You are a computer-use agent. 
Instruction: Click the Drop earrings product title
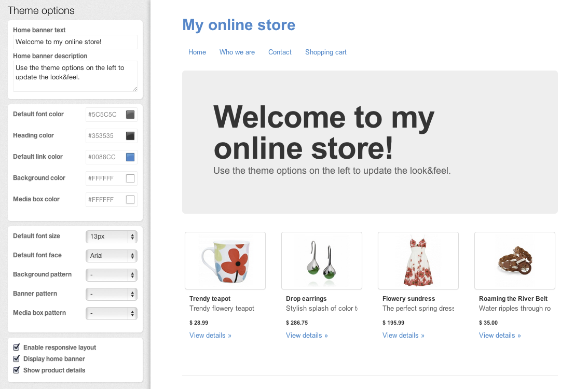tap(306, 299)
